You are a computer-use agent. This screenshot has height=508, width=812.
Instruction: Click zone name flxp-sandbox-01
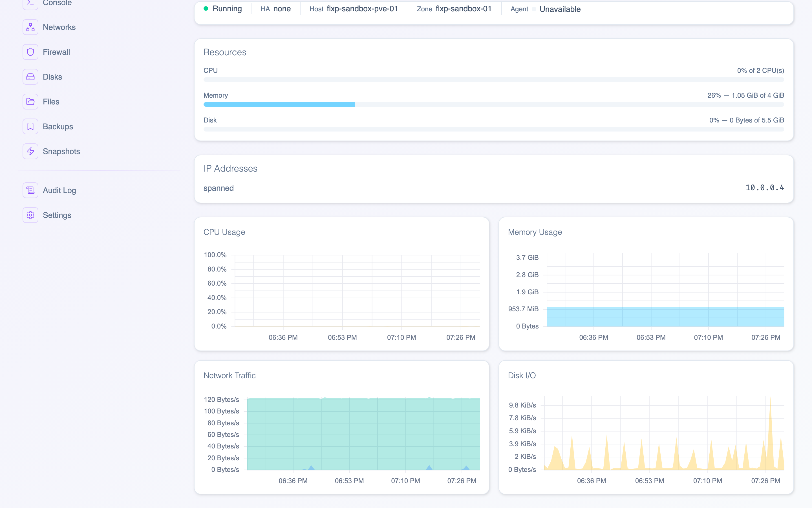pyautogui.click(x=464, y=9)
